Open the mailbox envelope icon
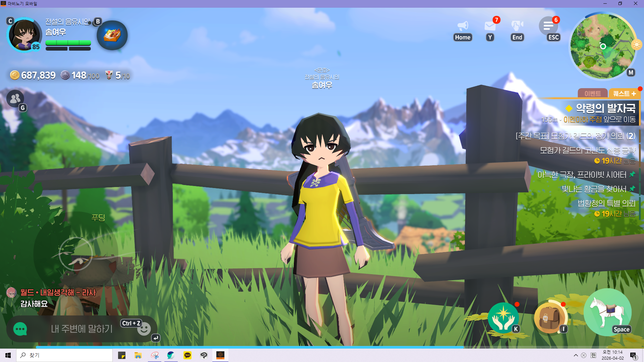 (x=490, y=26)
